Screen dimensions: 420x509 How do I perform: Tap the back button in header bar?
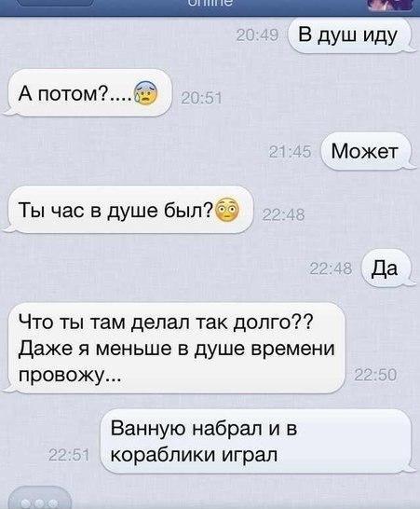coord(55,3)
